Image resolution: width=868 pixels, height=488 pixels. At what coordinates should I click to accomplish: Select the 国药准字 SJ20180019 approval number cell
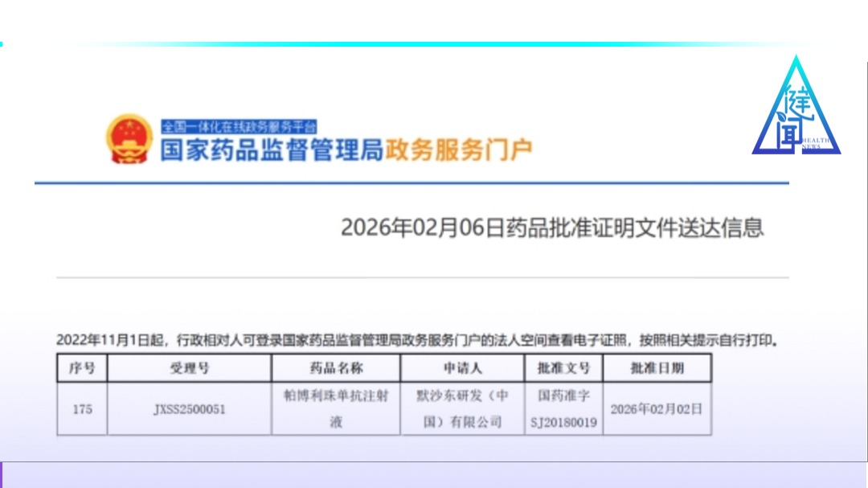pos(563,409)
